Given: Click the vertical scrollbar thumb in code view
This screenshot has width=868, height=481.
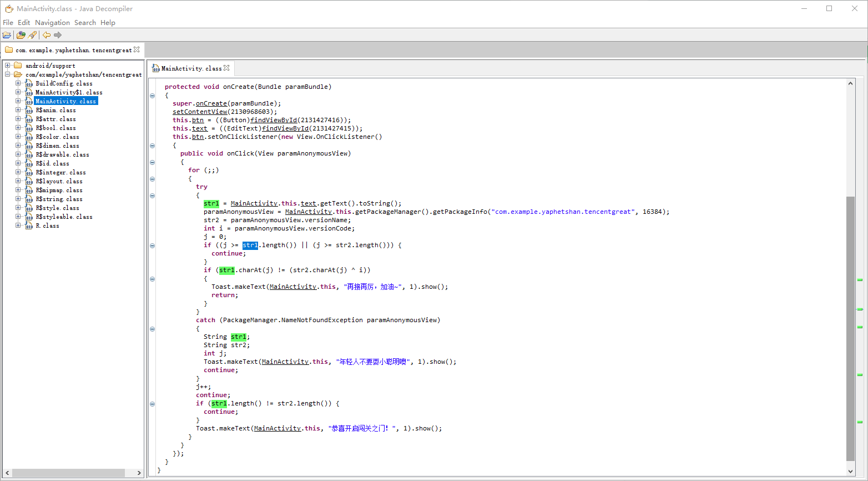Looking at the screenshot, I should click(x=851, y=328).
